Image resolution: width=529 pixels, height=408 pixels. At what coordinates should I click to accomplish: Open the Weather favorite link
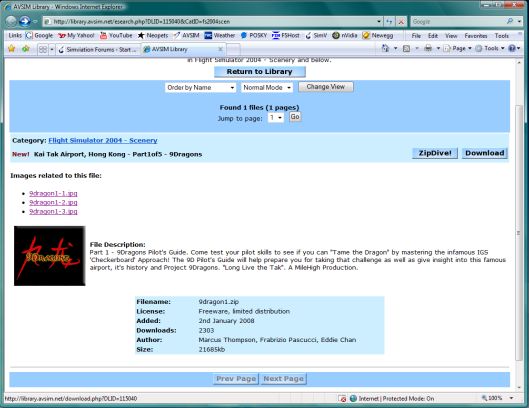tap(220, 35)
